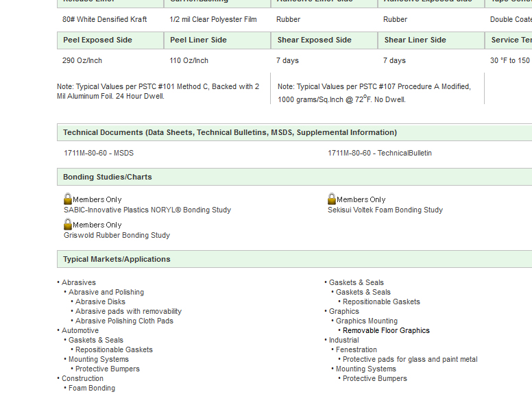Open Sekisui Voltek Foam Bonding Study
The width and height of the screenshot is (532, 394).
(385, 210)
